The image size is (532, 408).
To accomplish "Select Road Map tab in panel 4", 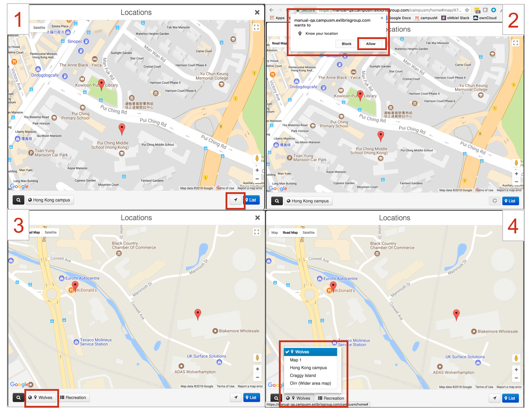I will (290, 233).
